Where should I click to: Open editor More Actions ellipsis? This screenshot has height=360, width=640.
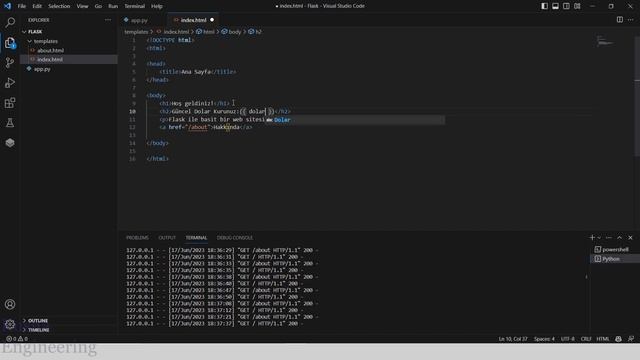click(x=631, y=20)
